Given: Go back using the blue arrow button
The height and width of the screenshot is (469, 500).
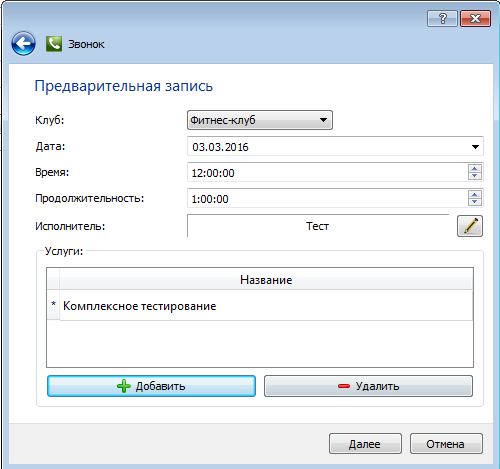Looking at the screenshot, I should [23, 43].
